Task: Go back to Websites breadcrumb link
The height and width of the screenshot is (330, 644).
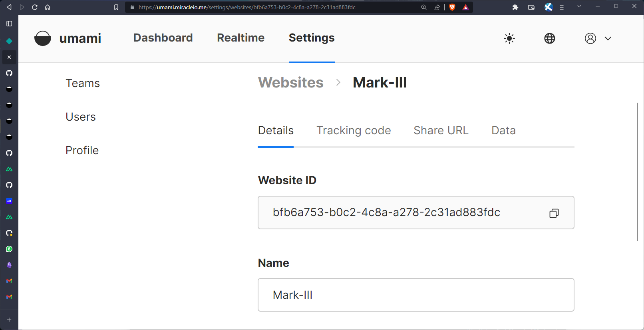Action: [x=290, y=83]
